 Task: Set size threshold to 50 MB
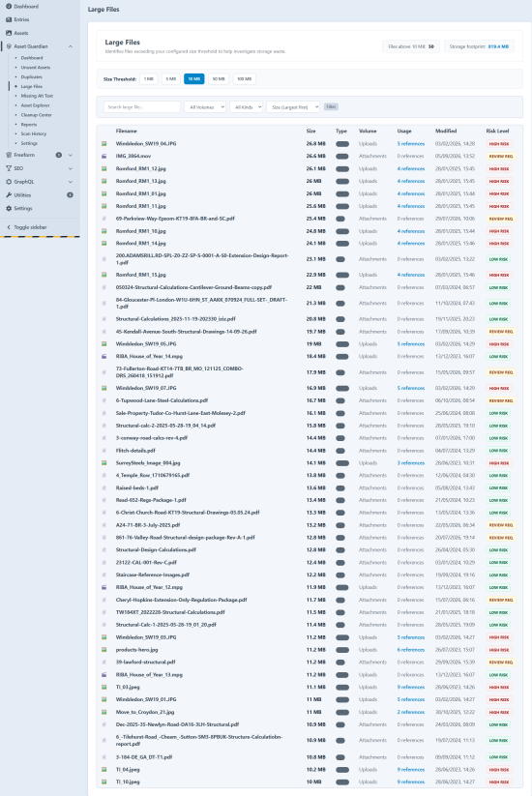point(219,78)
